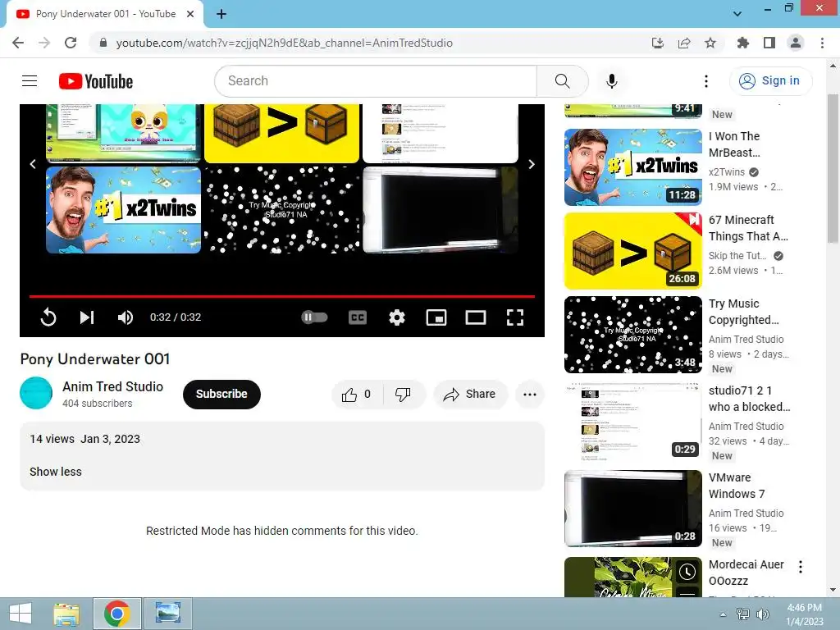Toggle closed captions CC button
The height and width of the screenshot is (630, 840).
tap(358, 317)
